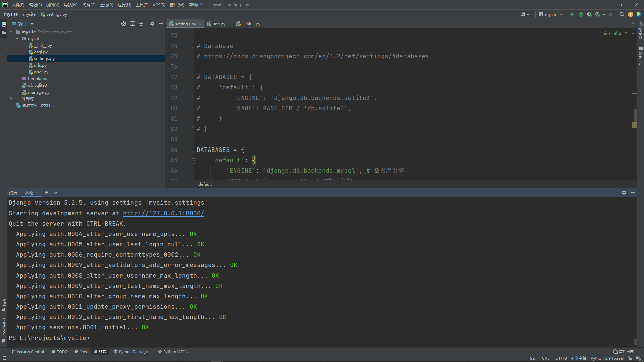Fold the Database comment block at line 74
This screenshot has height=362, width=644.
tap(194, 46)
